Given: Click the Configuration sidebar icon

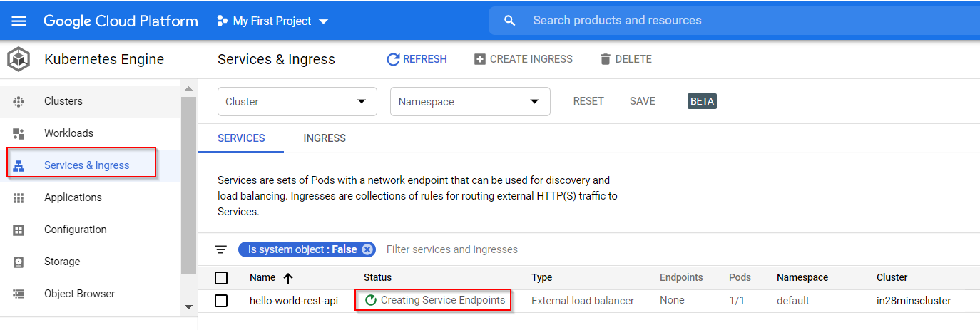Looking at the screenshot, I should click(x=19, y=230).
